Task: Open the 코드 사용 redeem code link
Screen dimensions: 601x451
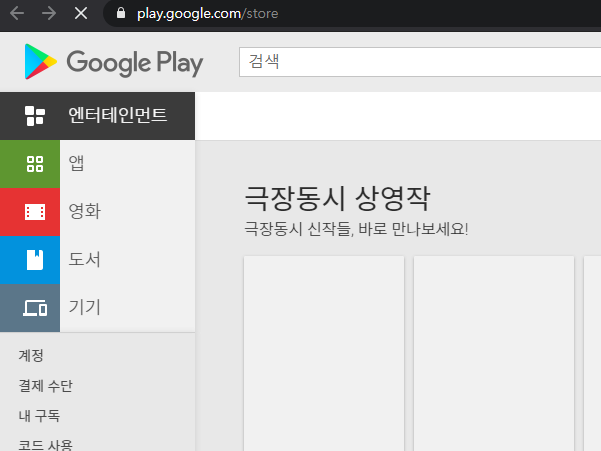Action: [x=46, y=444]
